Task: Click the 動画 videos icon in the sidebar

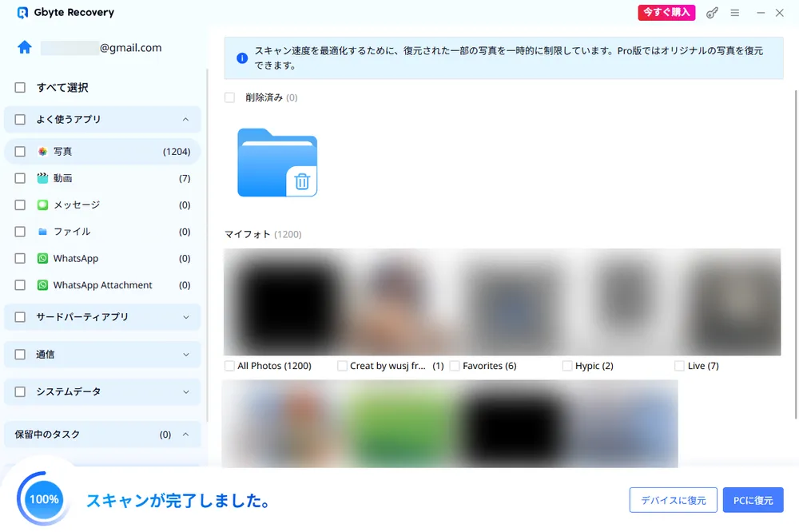Action: pyautogui.click(x=42, y=178)
